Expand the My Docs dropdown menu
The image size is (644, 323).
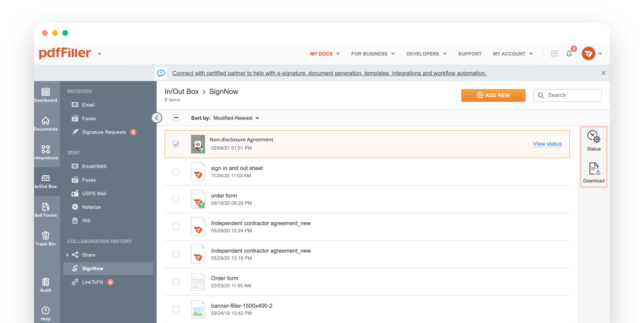pos(327,54)
